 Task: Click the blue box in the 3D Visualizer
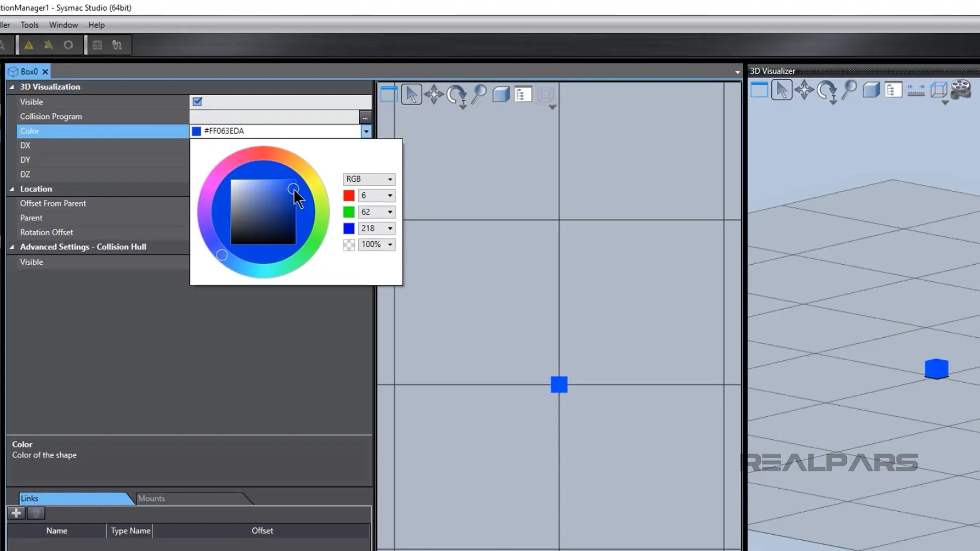[937, 369]
